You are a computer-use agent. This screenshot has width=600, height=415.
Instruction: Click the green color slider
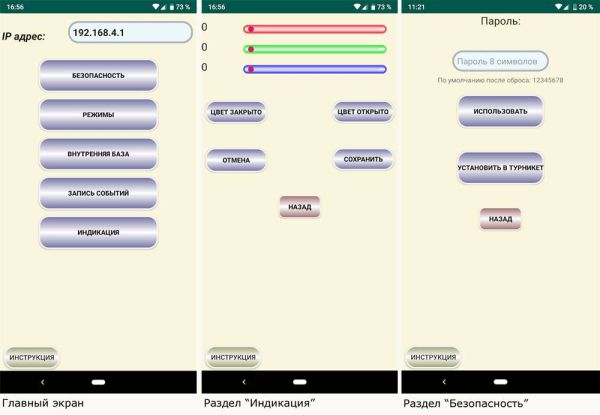point(315,49)
